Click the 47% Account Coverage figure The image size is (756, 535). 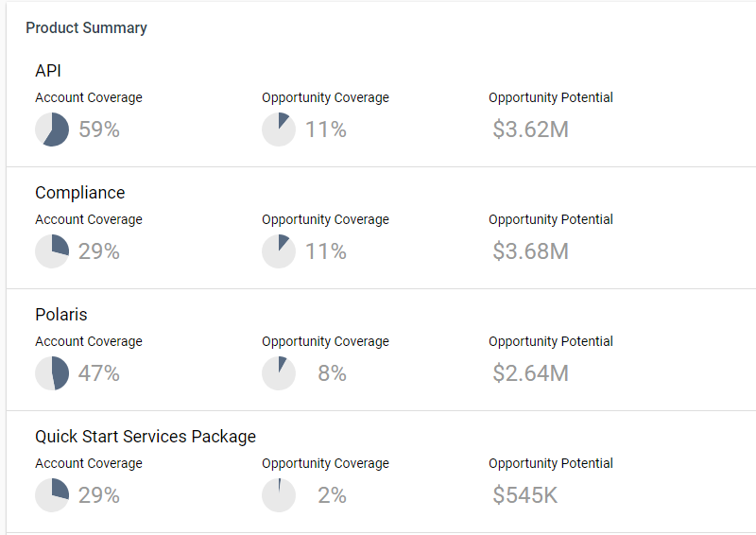pyautogui.click(x=99, y=373)
